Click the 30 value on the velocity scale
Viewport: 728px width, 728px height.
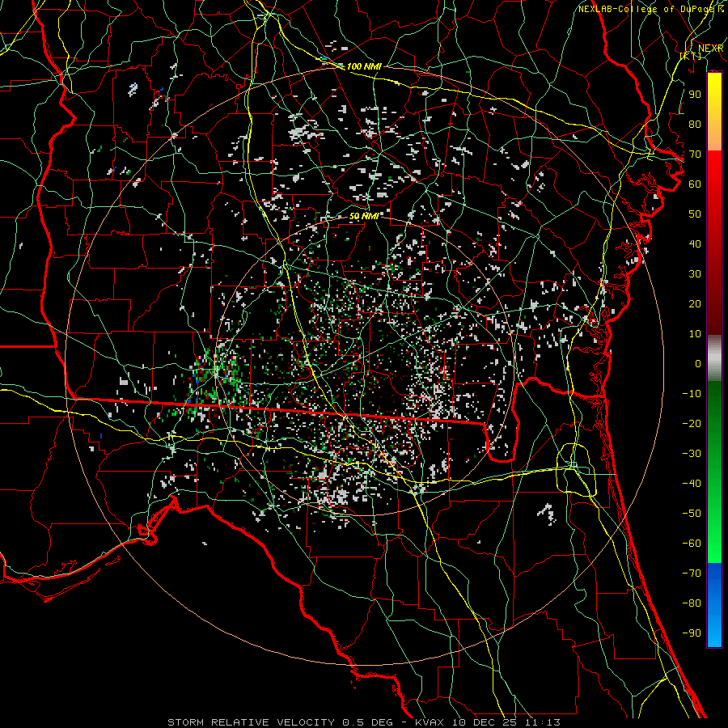(695, 274)
